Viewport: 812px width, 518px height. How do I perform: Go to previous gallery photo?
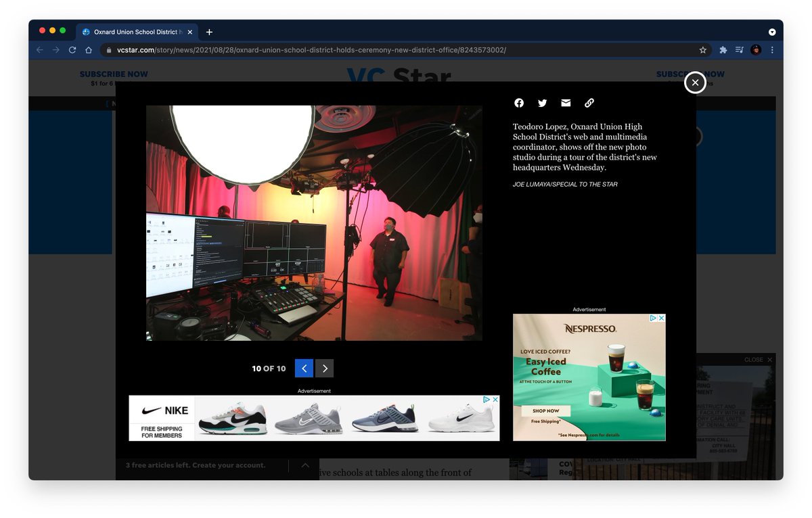tap(304, 369)
